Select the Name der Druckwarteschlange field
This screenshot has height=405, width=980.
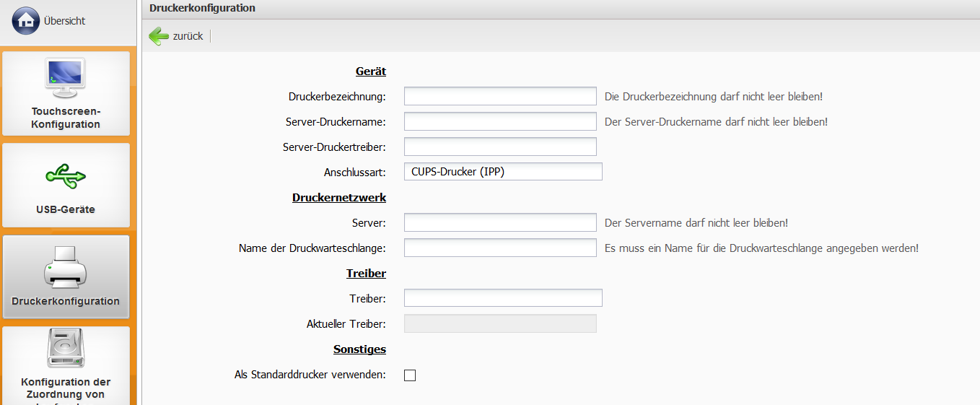tap(499, 248)
